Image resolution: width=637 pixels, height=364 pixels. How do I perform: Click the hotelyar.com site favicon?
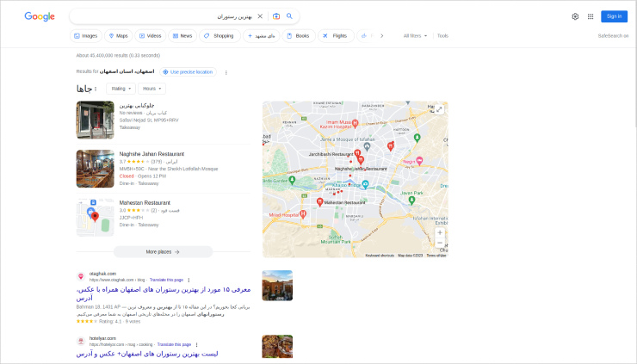tap(81, 342)
